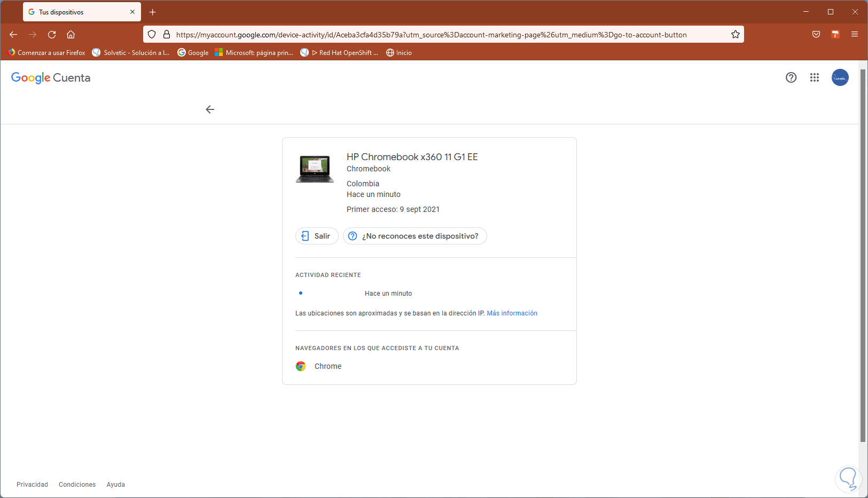Bookmark this page with the star icon

(x=736, y=35)
